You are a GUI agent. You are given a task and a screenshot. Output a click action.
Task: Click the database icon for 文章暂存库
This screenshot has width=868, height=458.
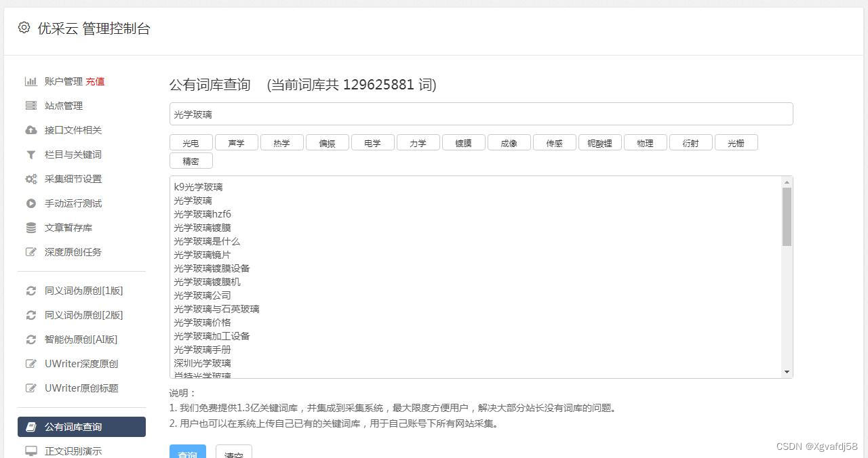pos(31,228)
